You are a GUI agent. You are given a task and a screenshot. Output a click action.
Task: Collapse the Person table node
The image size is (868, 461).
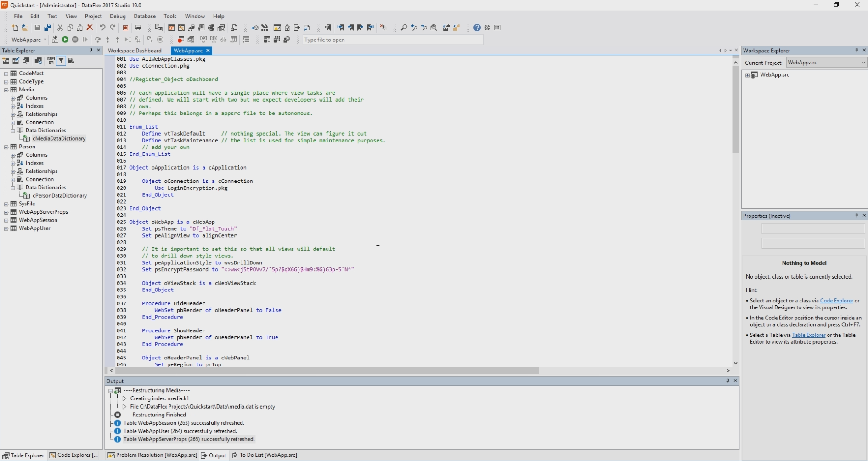[x=6, y=147]
